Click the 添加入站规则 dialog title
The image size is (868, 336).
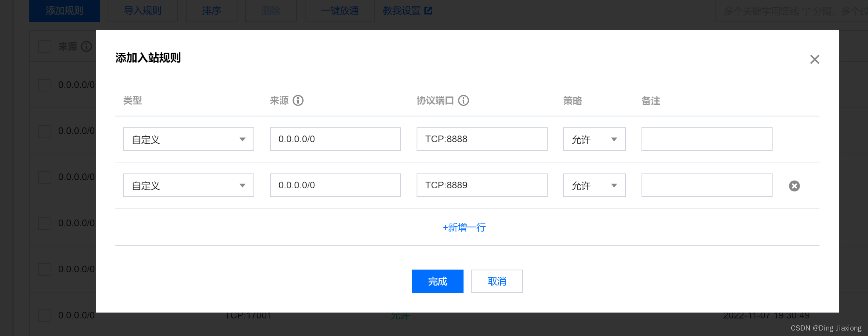[x=148, y=58]
